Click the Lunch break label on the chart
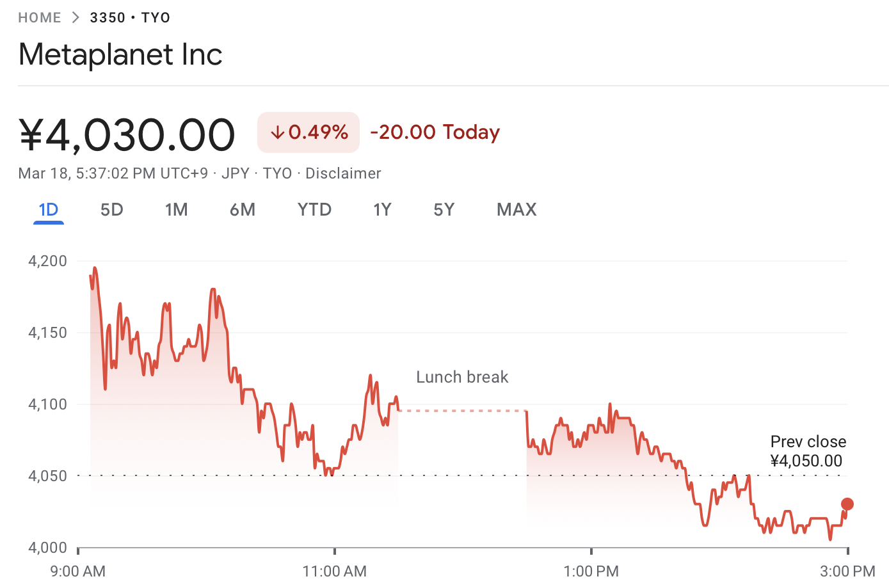The width and height of the screenshot is (889, 588). point(462,377)
